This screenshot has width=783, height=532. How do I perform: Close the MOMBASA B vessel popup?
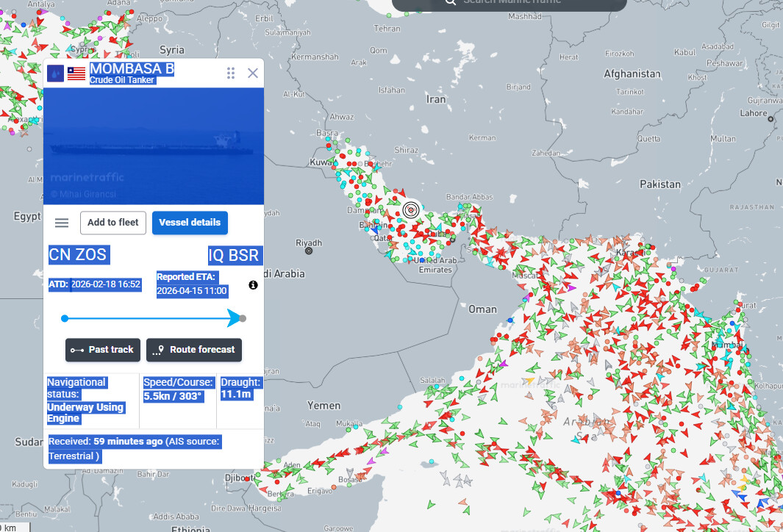pos(253,73)
